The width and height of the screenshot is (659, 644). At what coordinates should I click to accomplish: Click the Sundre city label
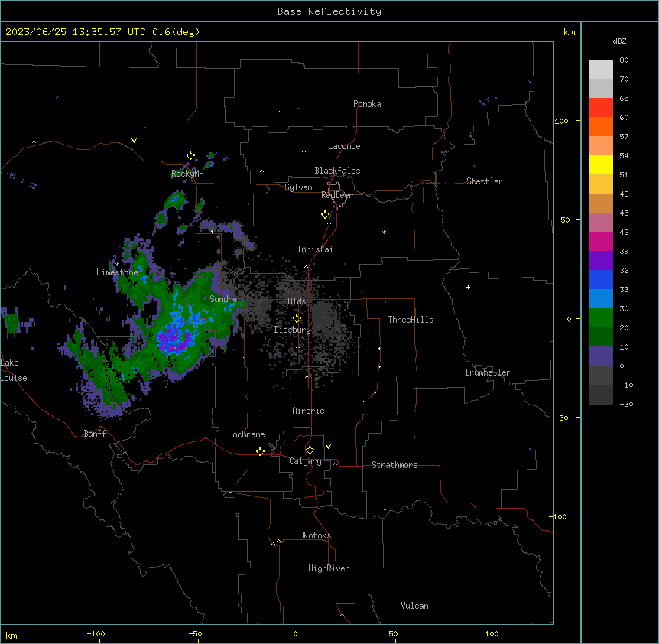223,299
